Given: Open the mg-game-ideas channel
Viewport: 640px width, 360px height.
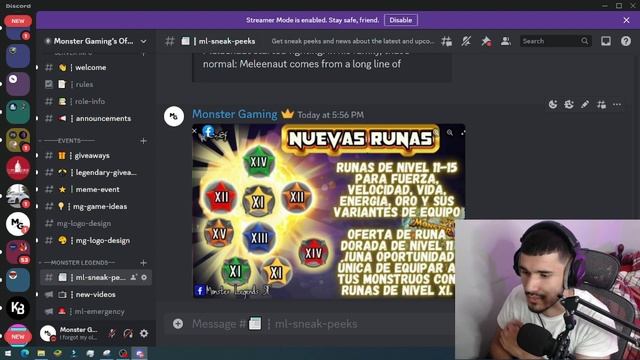Looking at the screenshot, I should (x=96, y=207).
